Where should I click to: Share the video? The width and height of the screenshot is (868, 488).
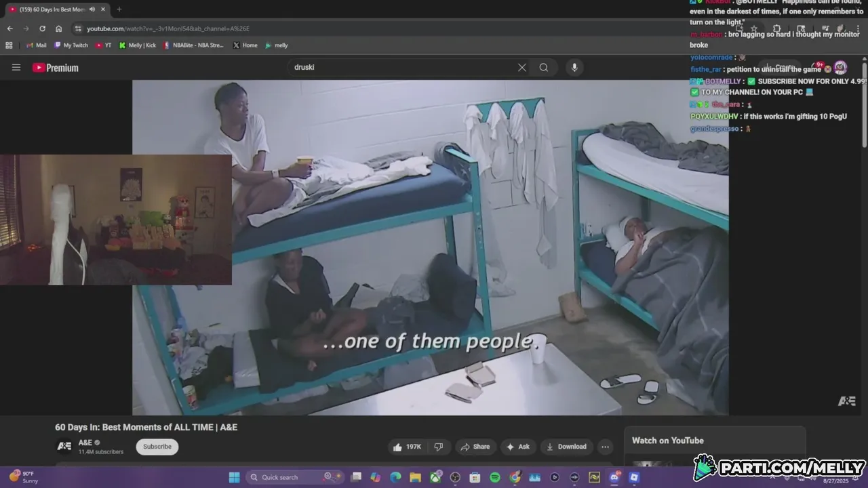coord(475,447)
